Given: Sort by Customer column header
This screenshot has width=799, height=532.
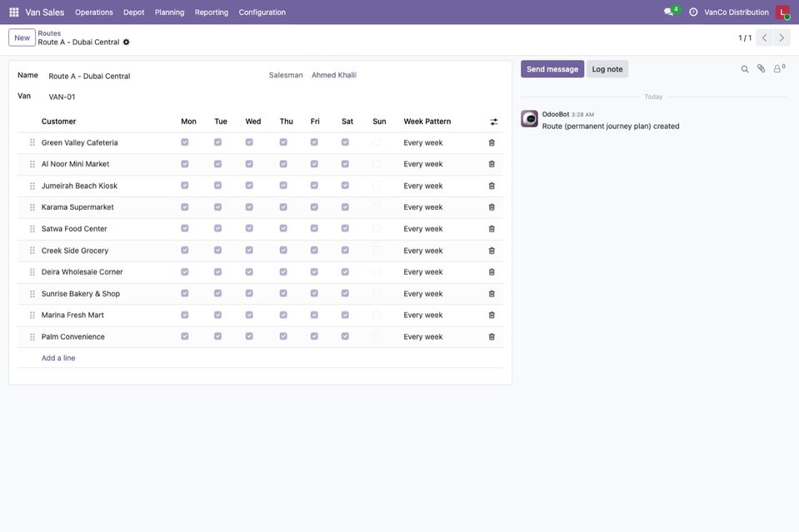Looking at the screenshot, I should click(x=58, y=122).
